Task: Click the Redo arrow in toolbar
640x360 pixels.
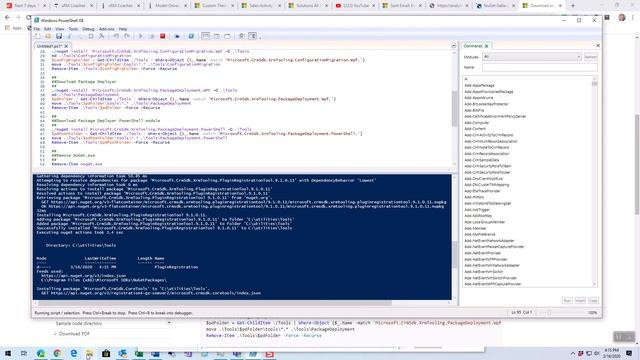Action: coord(127,36)
